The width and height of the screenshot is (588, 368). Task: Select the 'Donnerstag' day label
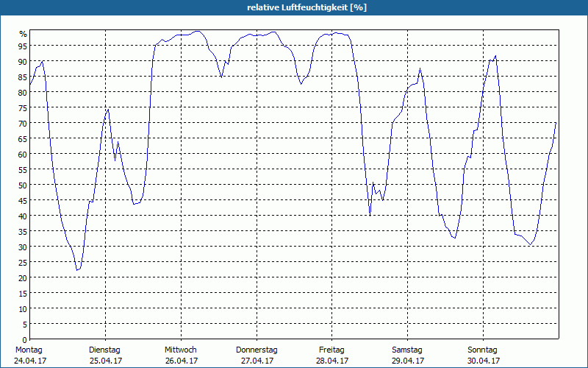pyautogui.click(x=257, y=350)
